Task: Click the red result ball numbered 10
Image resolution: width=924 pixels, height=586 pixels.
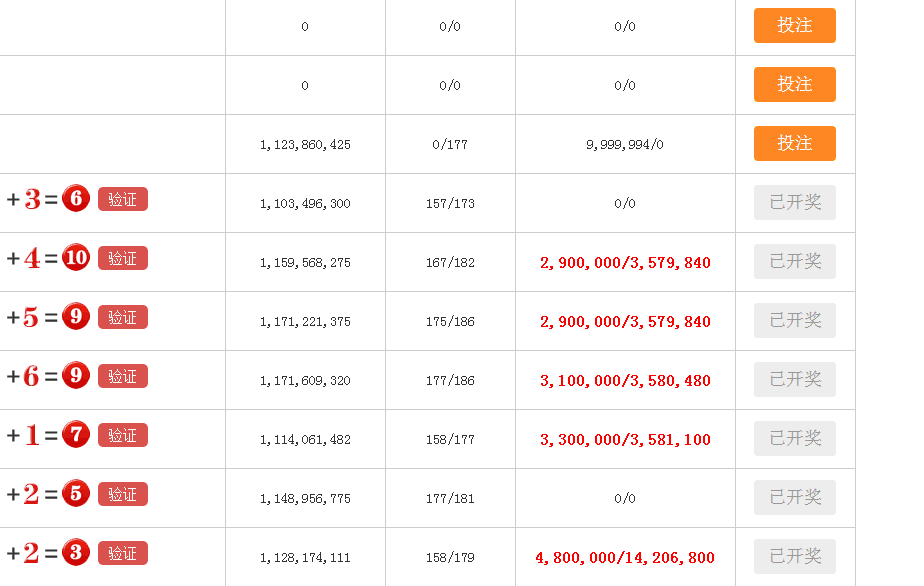Action: [76, 257]
